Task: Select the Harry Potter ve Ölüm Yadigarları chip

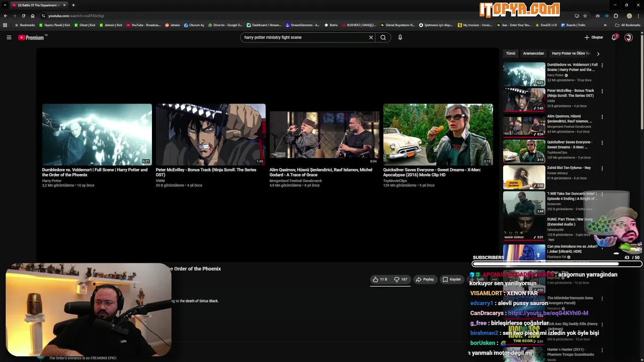Action: coord(571,53)
